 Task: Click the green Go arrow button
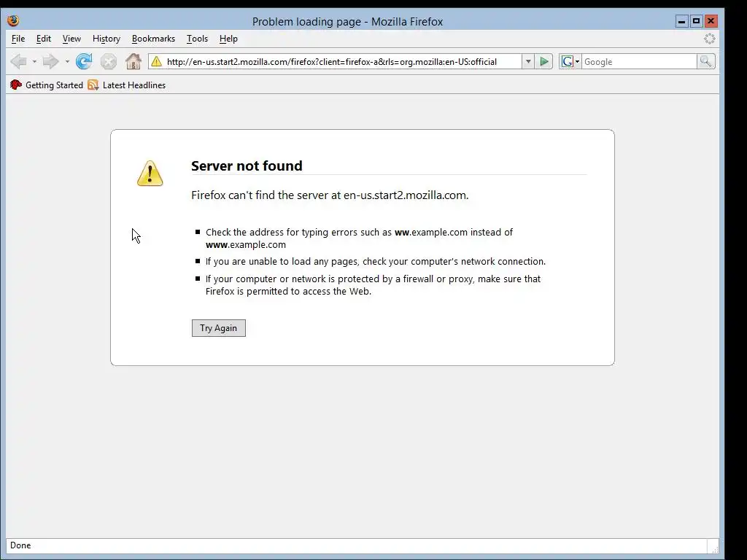(543, 61)
